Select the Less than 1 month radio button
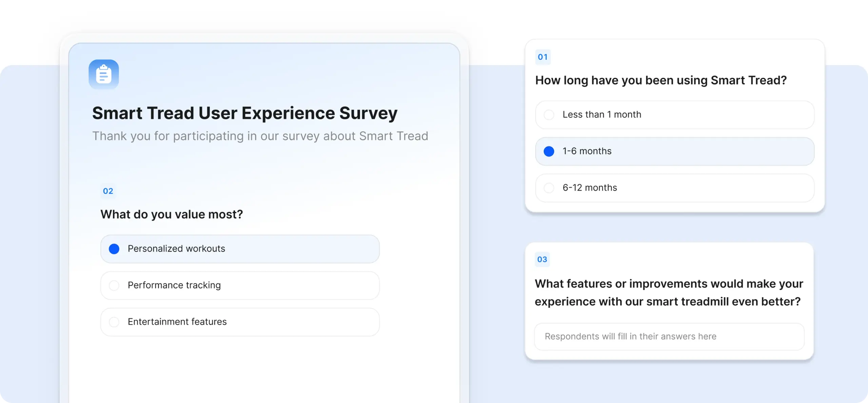This screenshot has height=403, width=868. [x=549, y=115]
